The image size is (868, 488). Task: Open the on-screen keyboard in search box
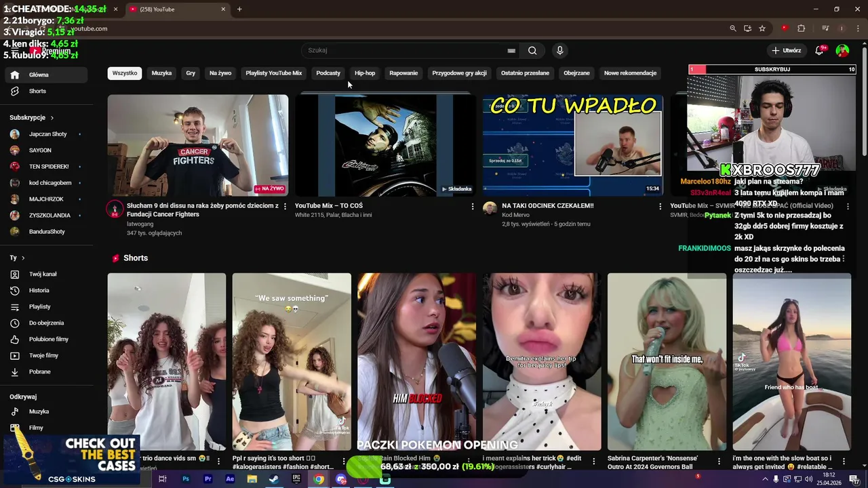[511, 50]
